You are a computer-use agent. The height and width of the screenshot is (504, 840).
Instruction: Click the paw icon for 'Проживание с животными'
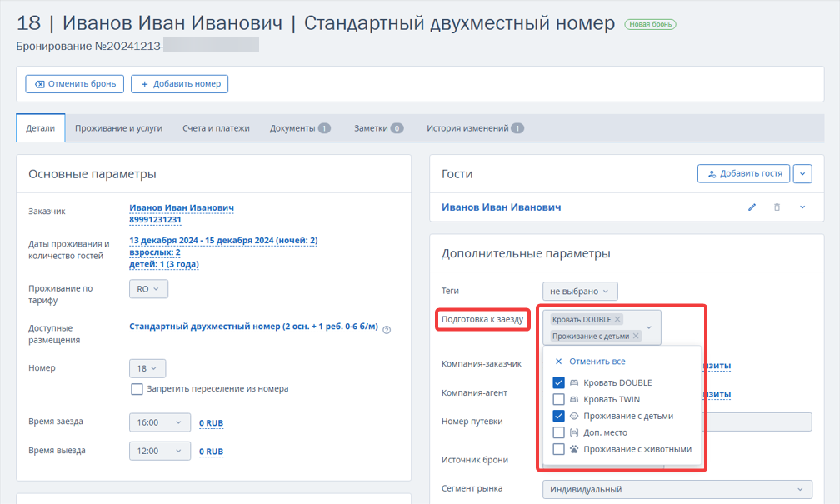pos(574,449)
